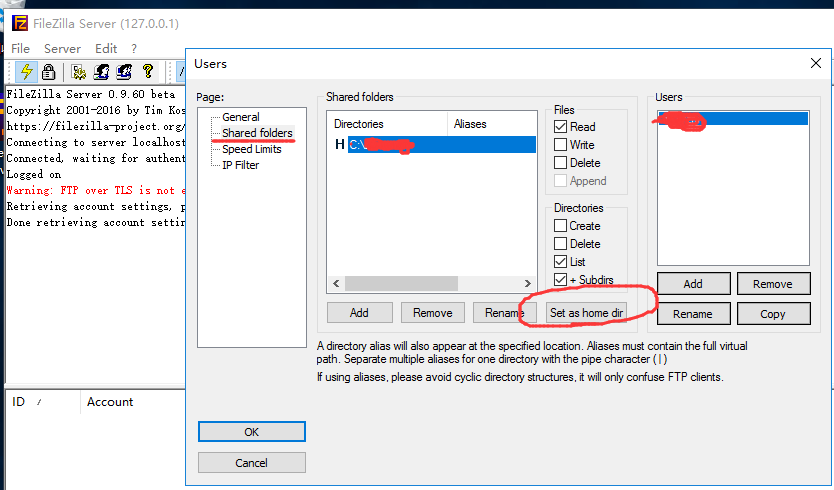Open the Groups editor toolbar icon

tap(123, 71)
